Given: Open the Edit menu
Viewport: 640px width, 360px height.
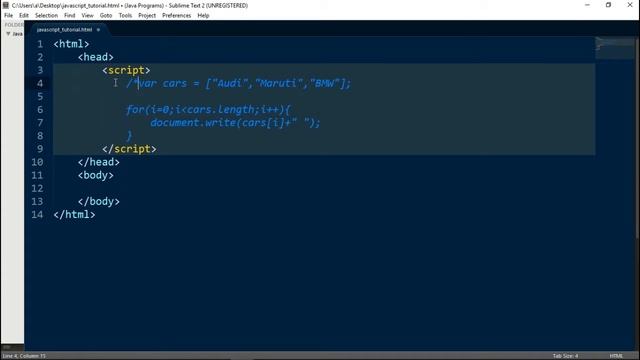Looking at the screenshot, I should [x=24, y=16].
